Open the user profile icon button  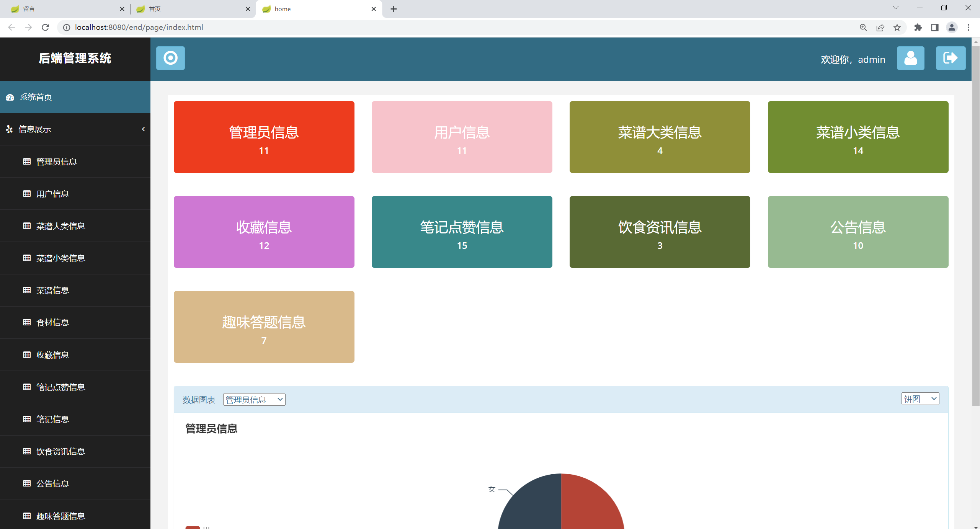pos(910,58)
